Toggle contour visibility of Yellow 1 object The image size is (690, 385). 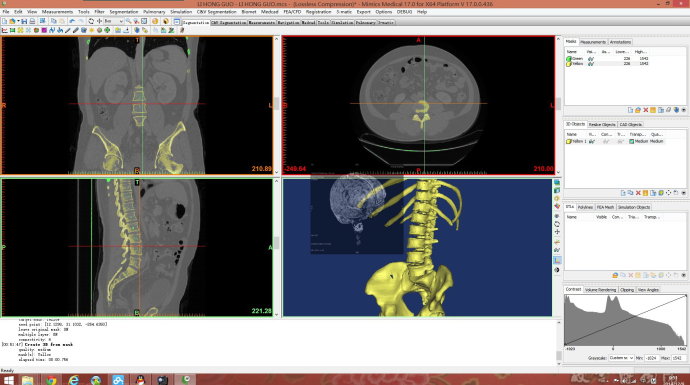pyautogui.click(x=606, y=141)
